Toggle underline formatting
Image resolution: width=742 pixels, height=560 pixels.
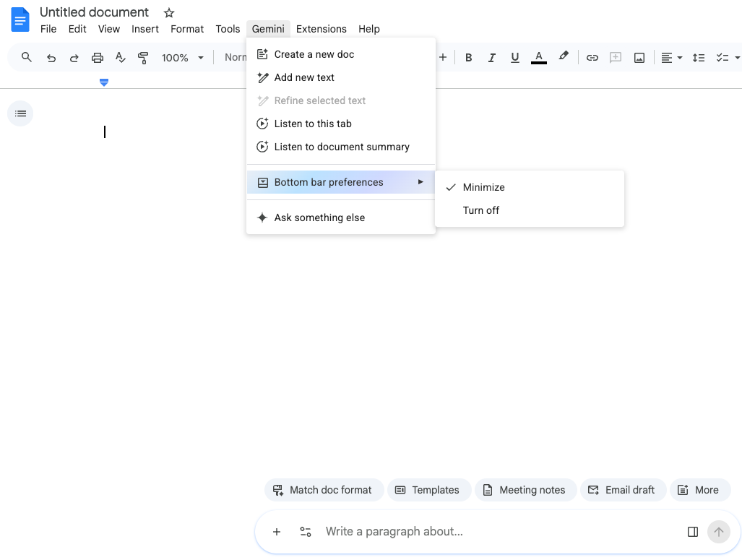tap(515, 58)
